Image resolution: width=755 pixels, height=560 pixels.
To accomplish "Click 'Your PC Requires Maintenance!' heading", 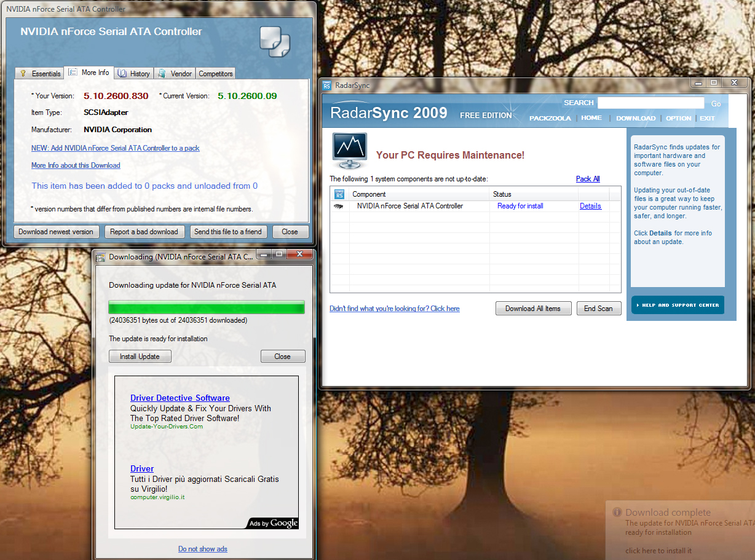I will [x=450, y=156].
